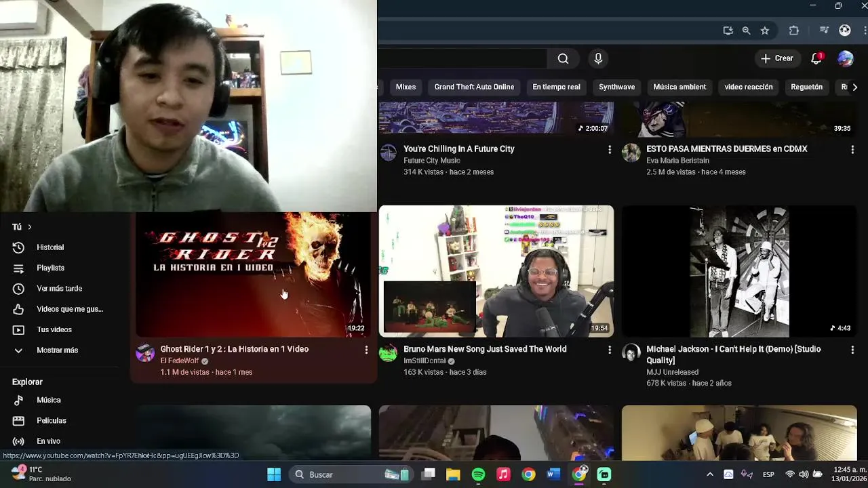Open the Windows Start button

[x=274, y=474]
